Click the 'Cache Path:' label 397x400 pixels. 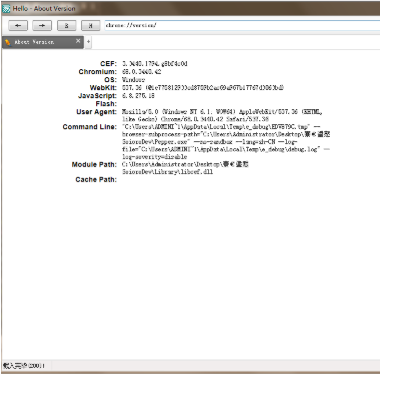[96, 180]
